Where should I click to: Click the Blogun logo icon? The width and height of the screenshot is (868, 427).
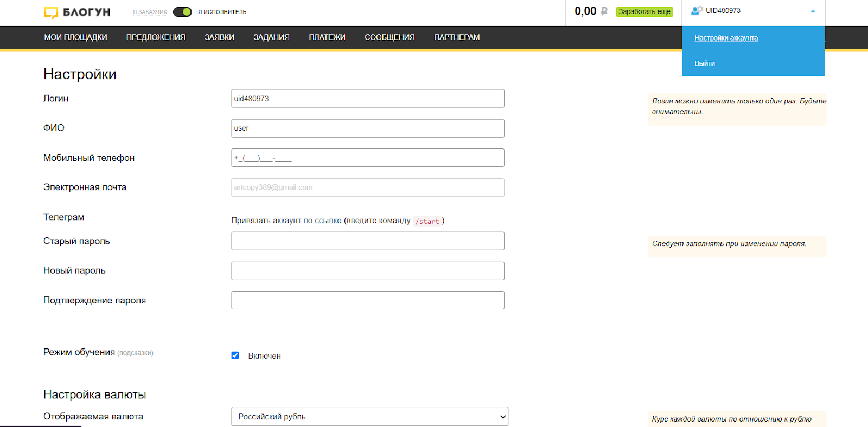(51, 12)
